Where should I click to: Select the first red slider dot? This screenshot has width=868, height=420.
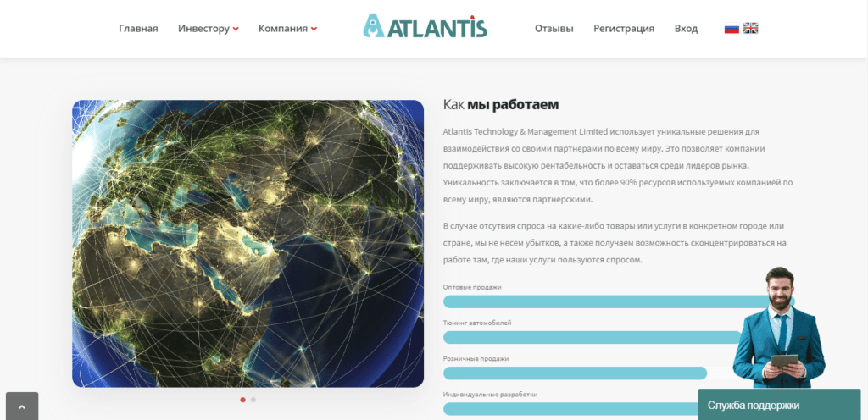pos(242,400)
